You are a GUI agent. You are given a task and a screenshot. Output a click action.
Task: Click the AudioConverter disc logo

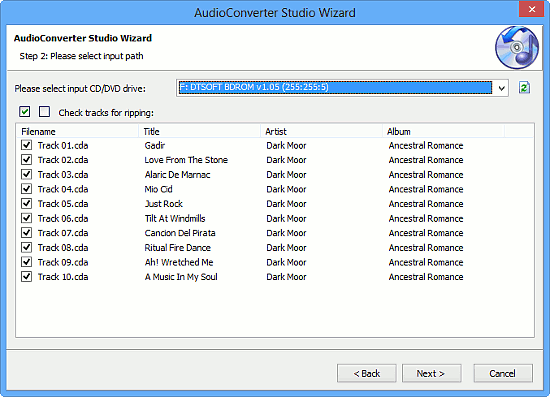(517, 48)
